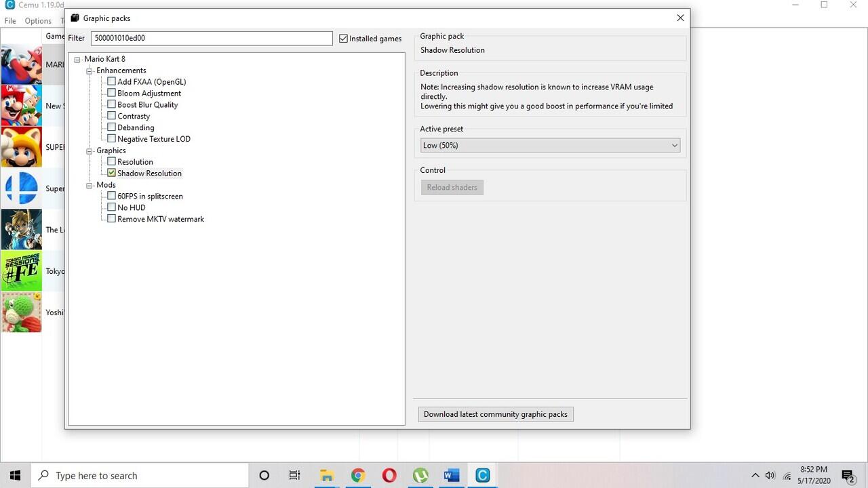The image size is (868, 488).
Task: Switch to Cemu on the taskbar
Action: (x=483, y=475)
